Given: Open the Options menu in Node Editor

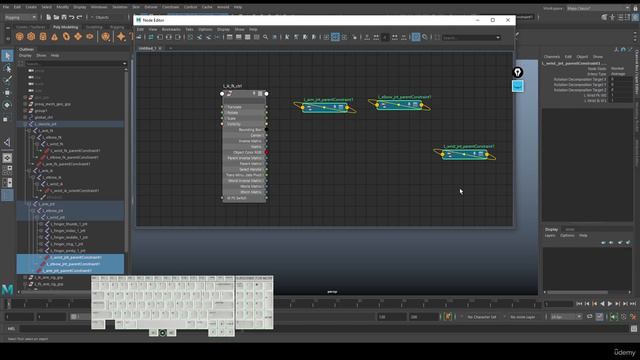Looking at the screenshot, I should pyautogui.click(x=205, y=29).
